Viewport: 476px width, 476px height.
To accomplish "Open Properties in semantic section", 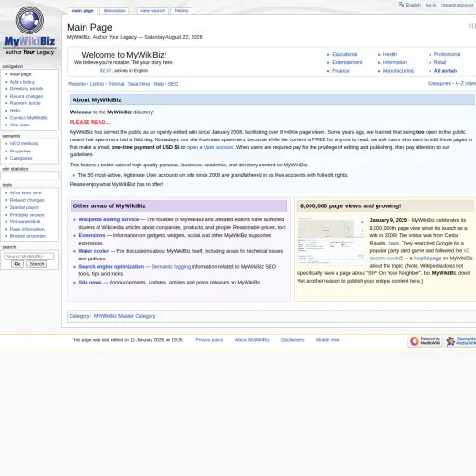I will point(20,152).
